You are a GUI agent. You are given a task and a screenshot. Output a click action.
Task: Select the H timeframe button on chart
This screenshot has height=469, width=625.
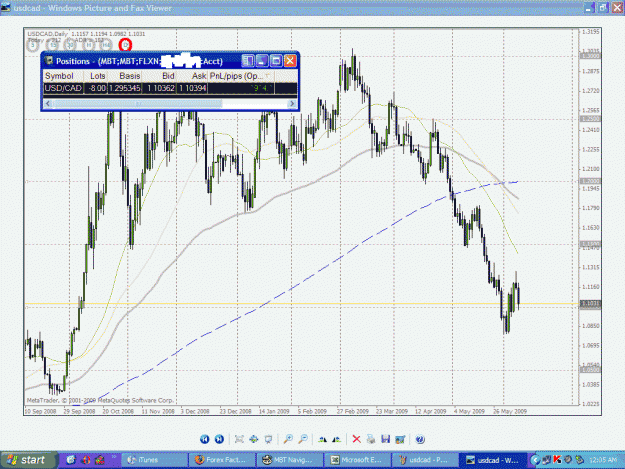point(88,45)
